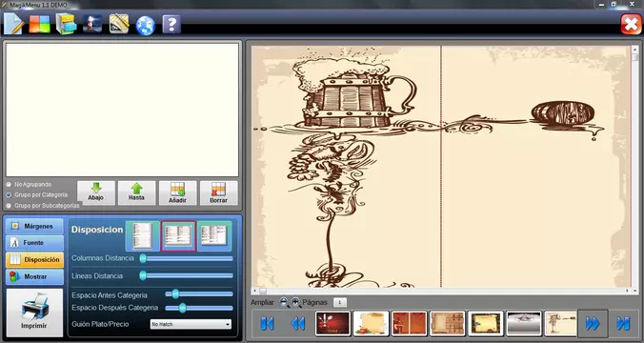Click the new document pencil icon
Image resolution: width=644 pixels, height=343 pixels.
coord(13,24)
